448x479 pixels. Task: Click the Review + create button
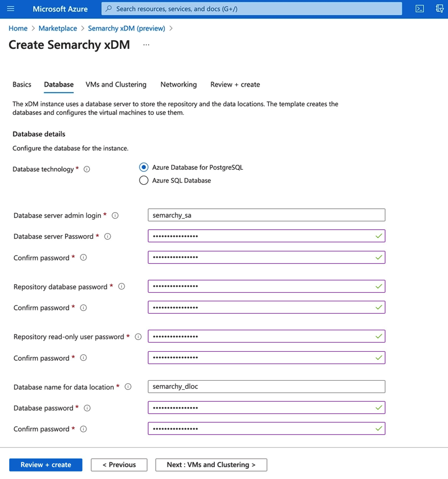point(46,465)
